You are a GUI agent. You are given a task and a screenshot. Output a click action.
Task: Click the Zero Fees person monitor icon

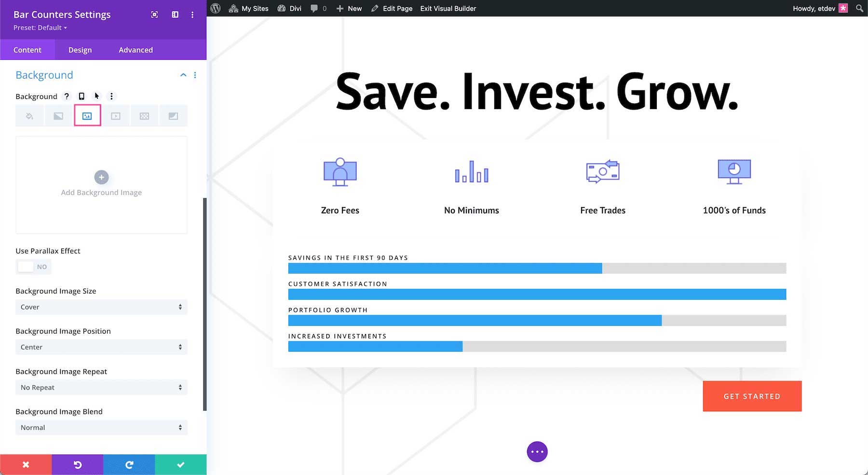pos(340,172)
